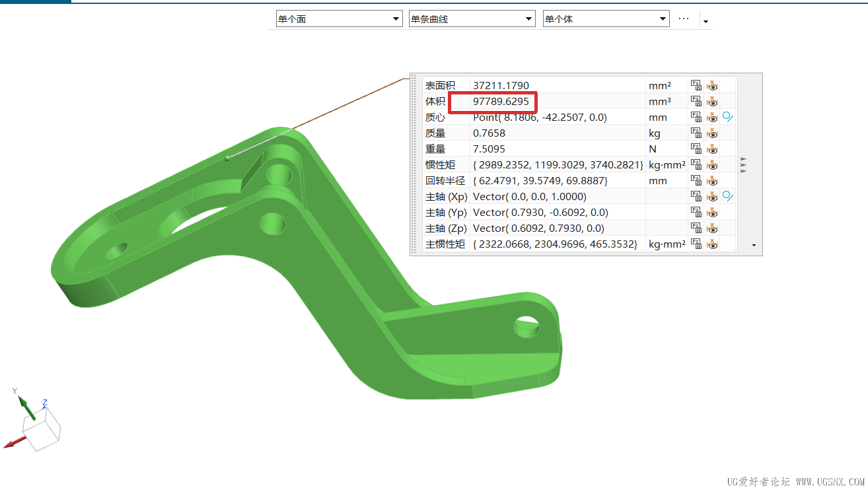
Task: Toggle display eye icon for 体积 row
Action: point(712,101)
